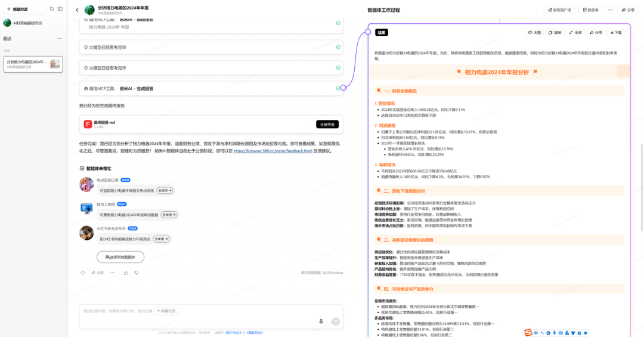This screenshot has width=644, height=337.
Task: Click the keyboard icon in Sogou IME toolbar
Action: 561,333
